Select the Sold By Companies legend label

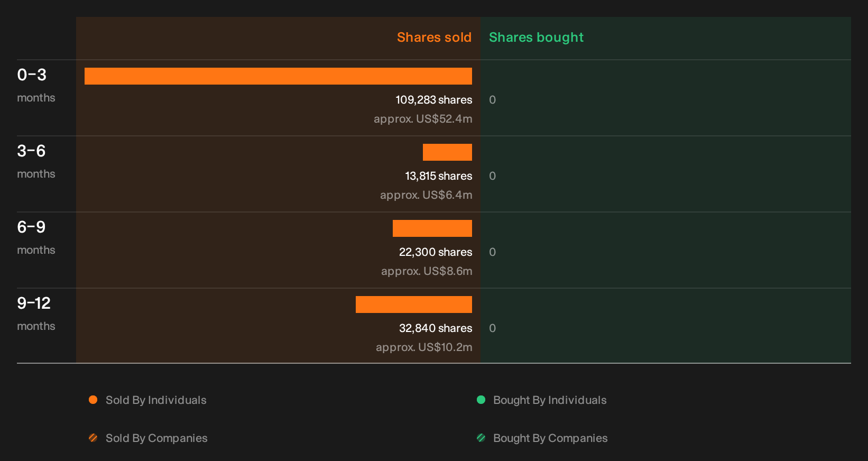coord(156,438)
